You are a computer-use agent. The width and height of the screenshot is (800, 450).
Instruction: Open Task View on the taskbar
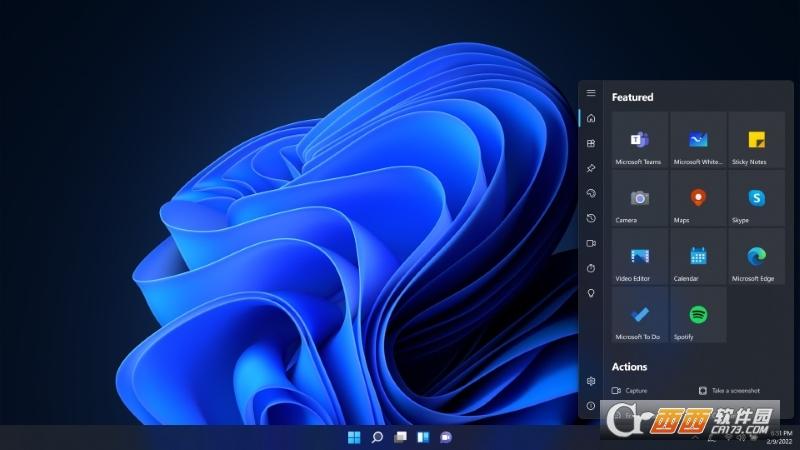tap(401, 437)
